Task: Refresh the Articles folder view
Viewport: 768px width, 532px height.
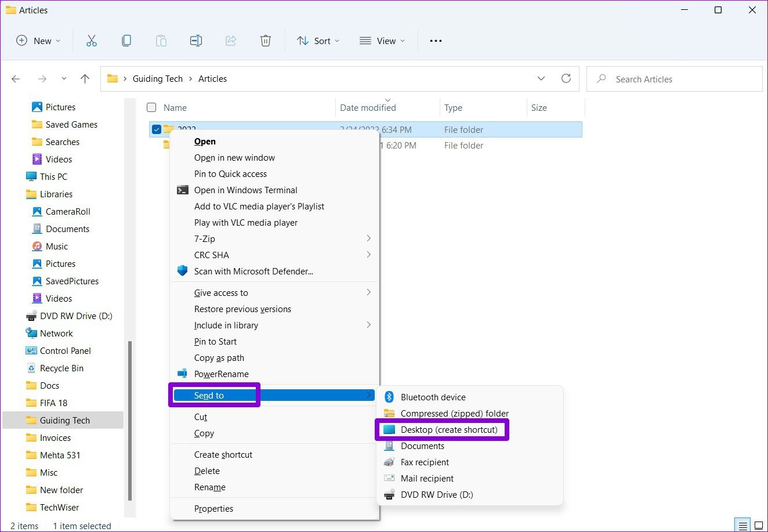Action: (x=566, y=78)
